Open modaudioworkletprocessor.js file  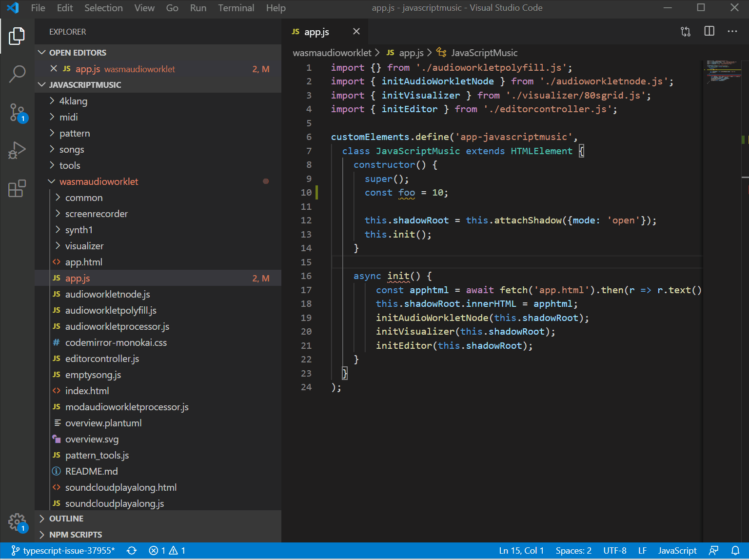pyautogui.click(x=158, y=407)
